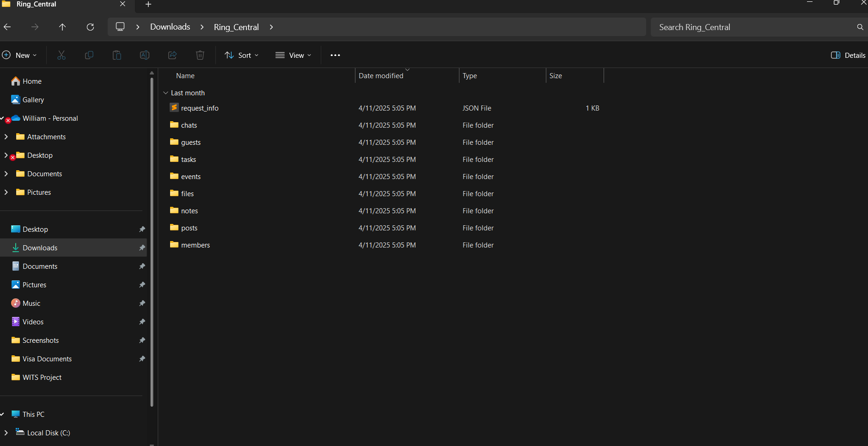Open the Sort dropdown

point(241,55)
